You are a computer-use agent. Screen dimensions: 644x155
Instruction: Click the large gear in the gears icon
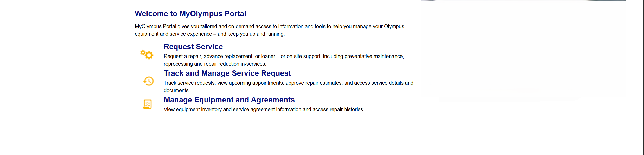coord(149,55)
